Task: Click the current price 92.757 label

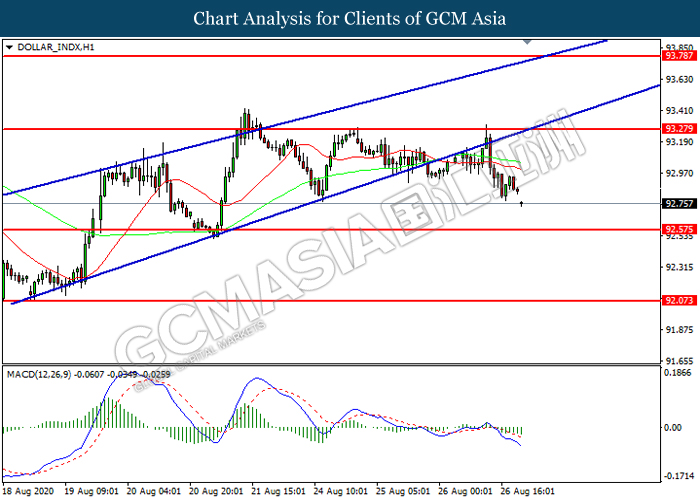Action: click(679, 204)
